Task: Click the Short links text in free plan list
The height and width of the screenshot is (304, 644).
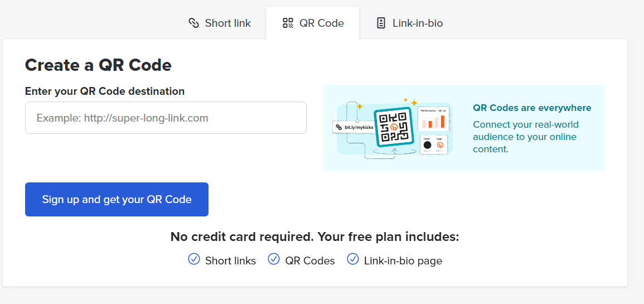Action: tap(230, 261)
